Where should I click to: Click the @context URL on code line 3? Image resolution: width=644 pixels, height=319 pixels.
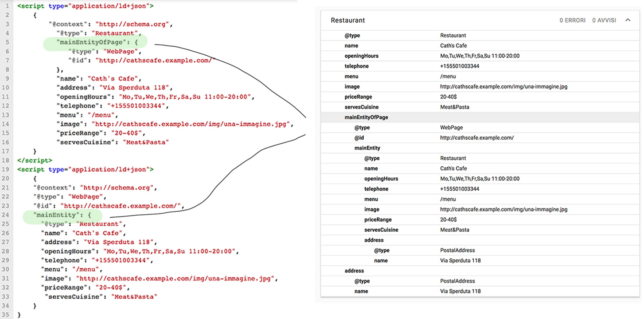[x=132, y=24]
